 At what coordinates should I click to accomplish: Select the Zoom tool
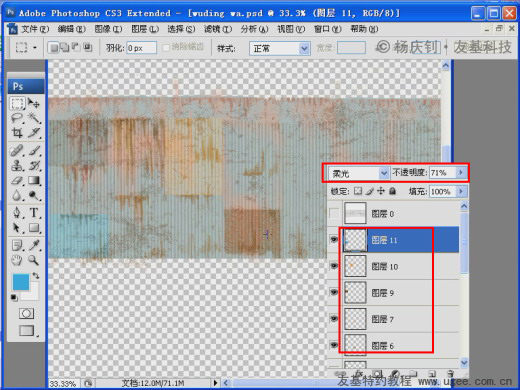[34, 260]
